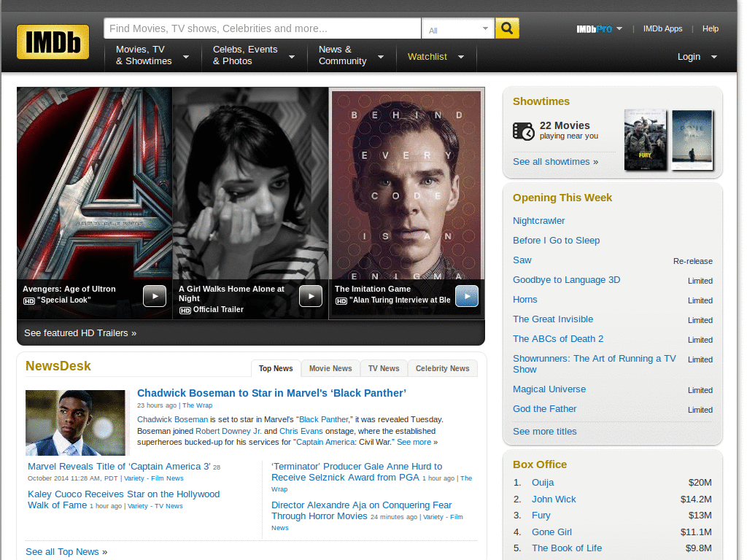Viewport: 747px width, 560px height.
Task: Open Chris Evans name link
Action: [301, 431]
